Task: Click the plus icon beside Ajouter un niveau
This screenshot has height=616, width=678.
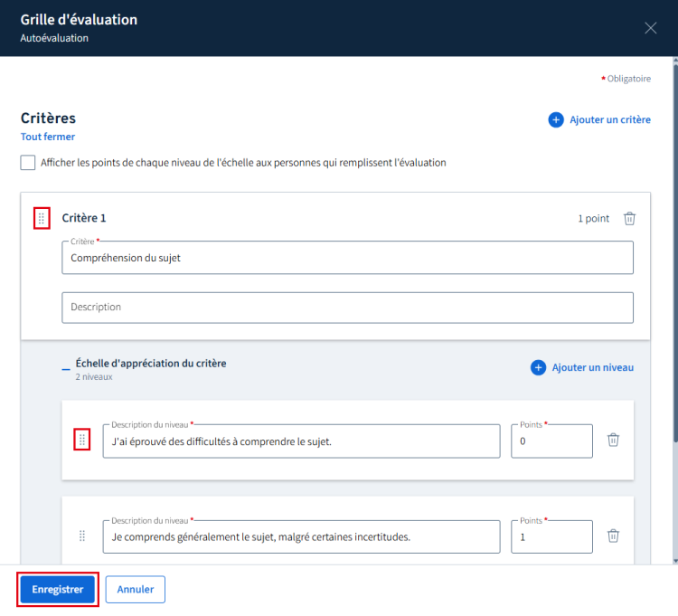Action: tap(538, 367)
